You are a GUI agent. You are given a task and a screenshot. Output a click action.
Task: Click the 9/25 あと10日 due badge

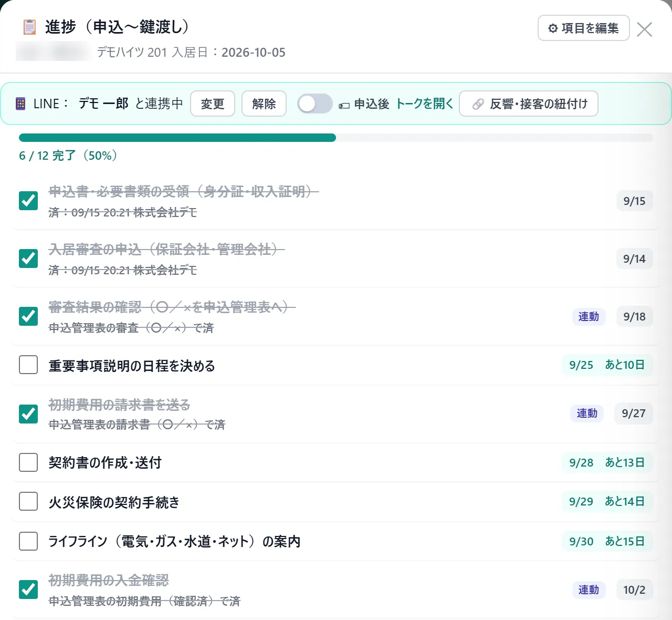point(607,365)
